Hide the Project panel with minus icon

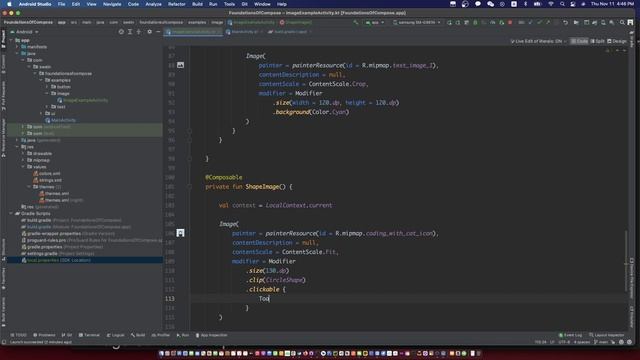(158, 31)
